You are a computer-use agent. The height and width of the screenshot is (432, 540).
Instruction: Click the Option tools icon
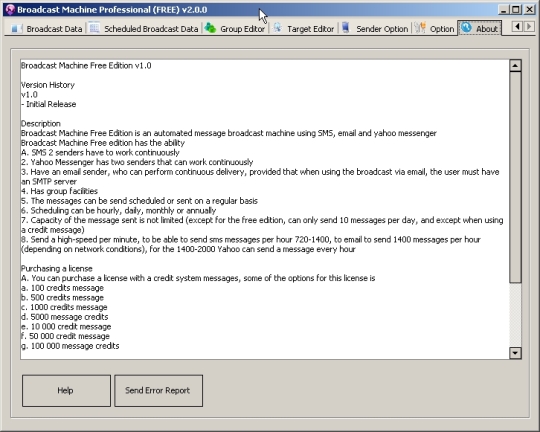click(419, 28)
